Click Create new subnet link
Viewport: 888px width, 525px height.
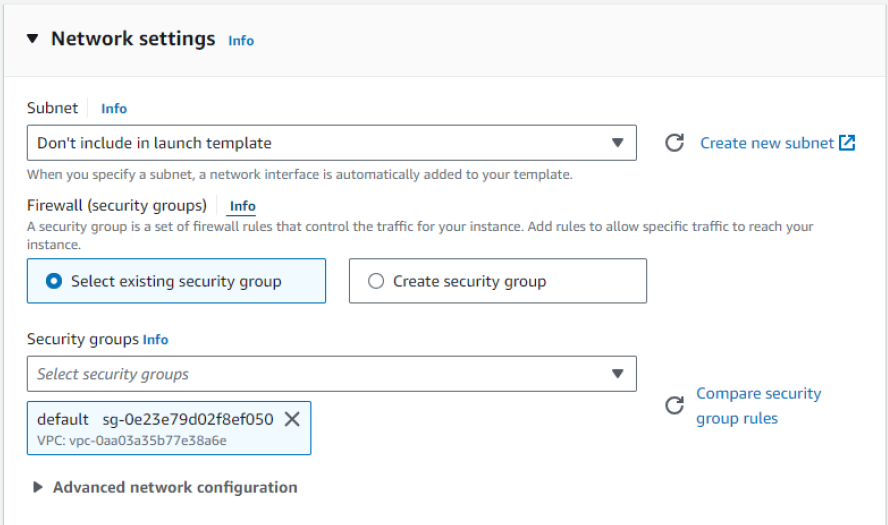(x=766, y=143)
